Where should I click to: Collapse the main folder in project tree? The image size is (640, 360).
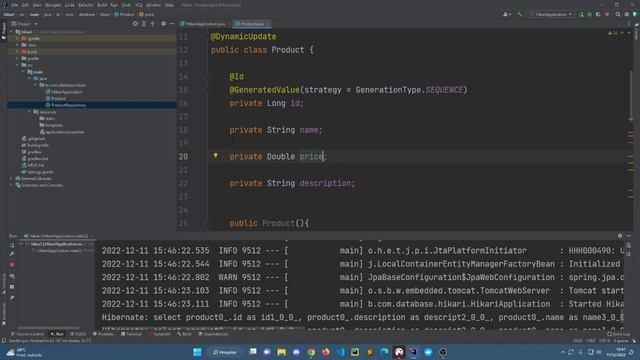tap(23, 72)
